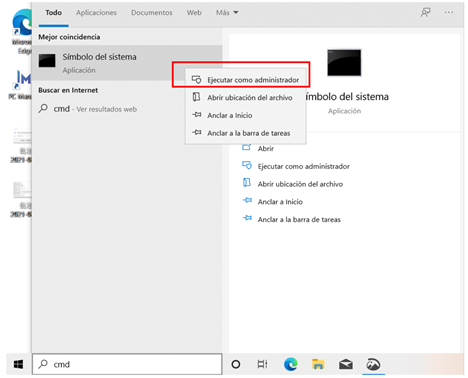This screenshot has height=378, width=468.
Task: Choose Abrir ubicación del archivo in context menu
Action: pos(246,97)
